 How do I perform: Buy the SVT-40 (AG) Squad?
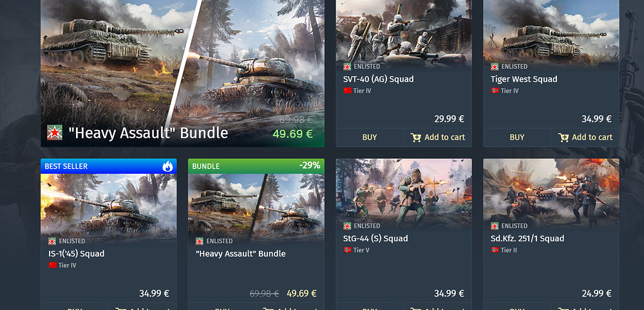tap(370, 138)
